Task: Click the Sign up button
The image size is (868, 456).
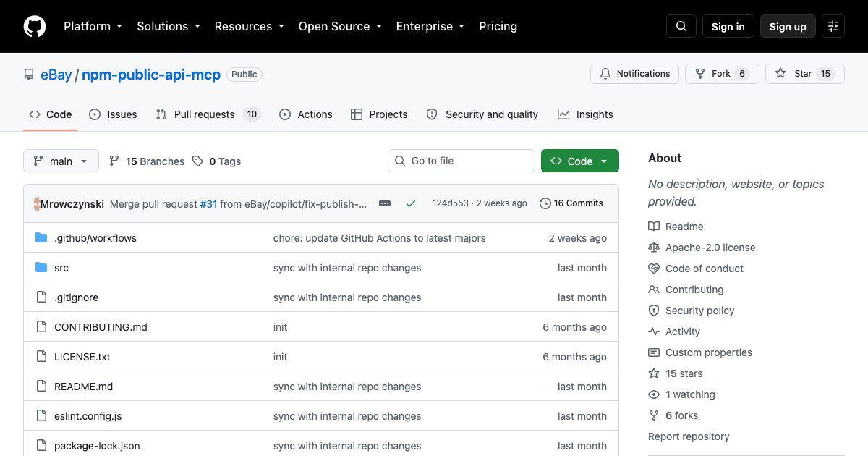Action: pyautogui.click(x=788, y=26)
